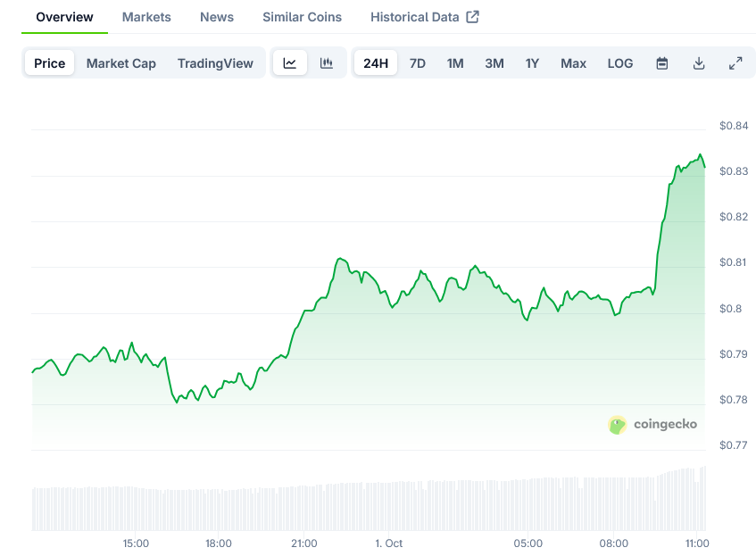The width and height of the screenshot is (756, 556).
Task: Select the Price chart mode
Action: tap(50, 63)
